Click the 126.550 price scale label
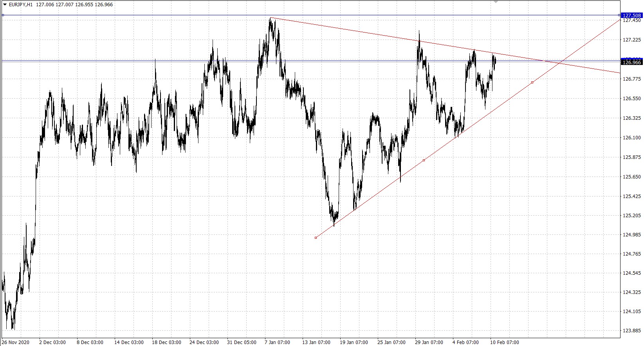 click(x=632, y=99)
